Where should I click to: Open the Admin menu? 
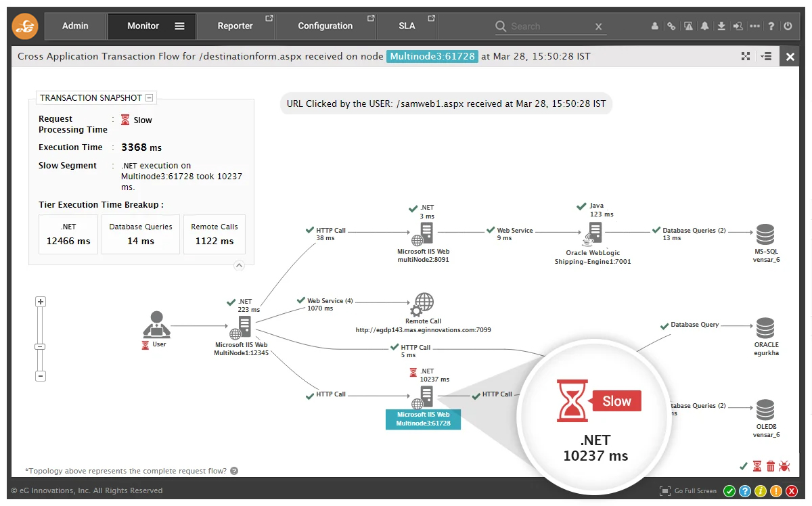tap(75, 26)
